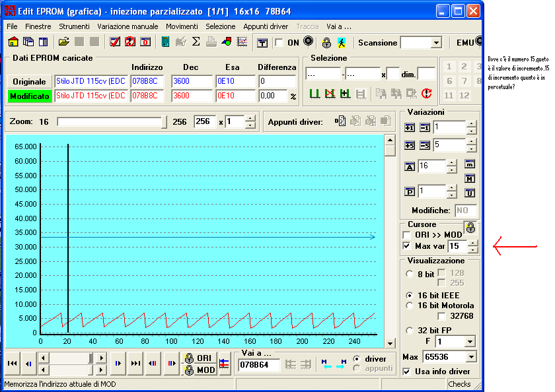Jump to the first position with skip-back button
The width and height of the screenshot is (555, 392).
pos(13,363)
